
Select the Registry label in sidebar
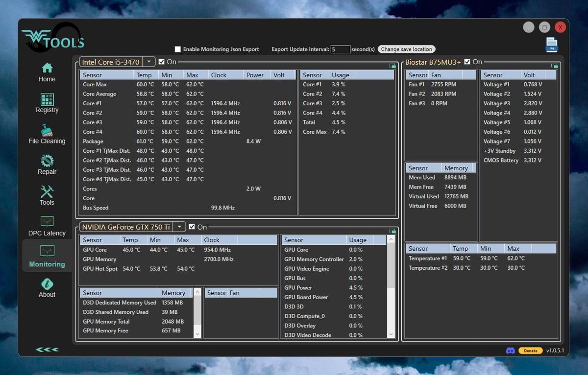(47, 110)
